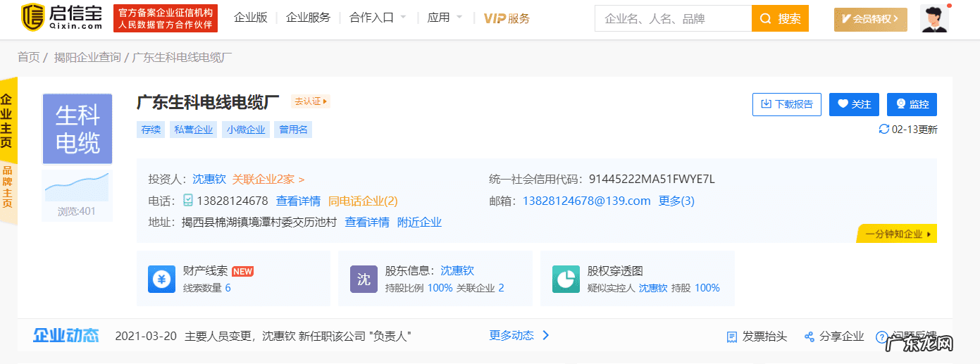The width and height of the screenshot is (980, 364).
Task: Click the 存续 status tag
Action: [x=151, y=130]
